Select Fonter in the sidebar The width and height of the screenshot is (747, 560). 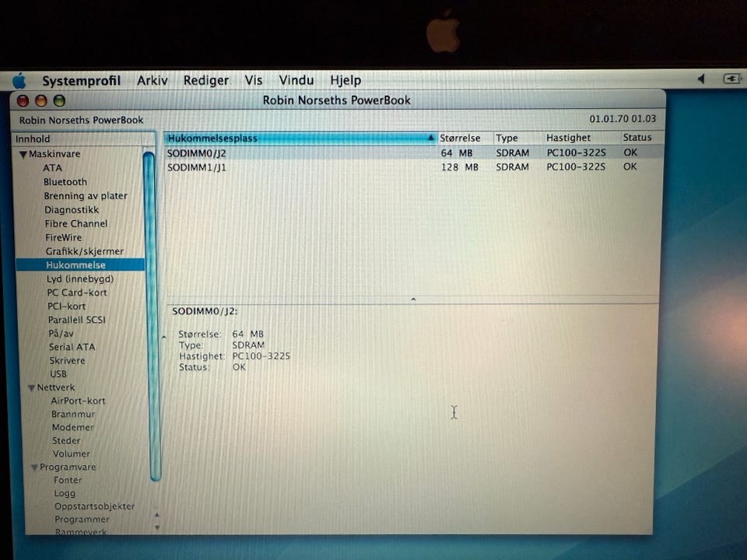(x=68, y=480)
